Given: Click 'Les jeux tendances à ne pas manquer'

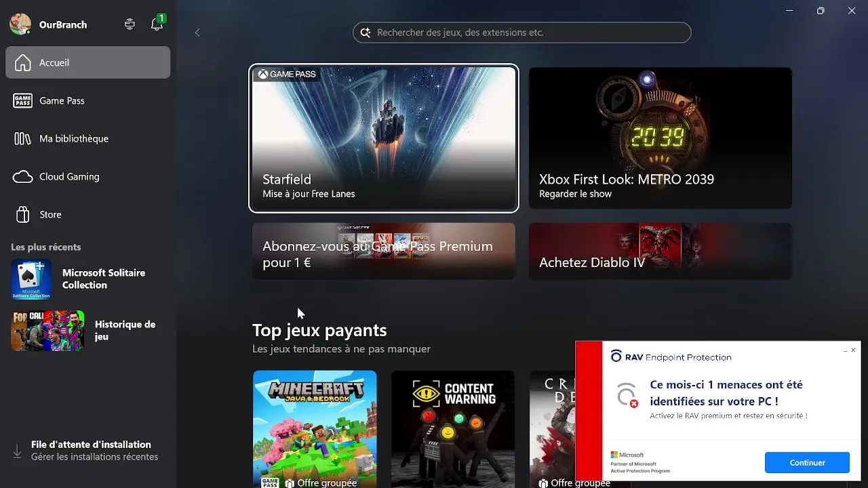Looking at the screenshot, I should click(x=341, y=349).
